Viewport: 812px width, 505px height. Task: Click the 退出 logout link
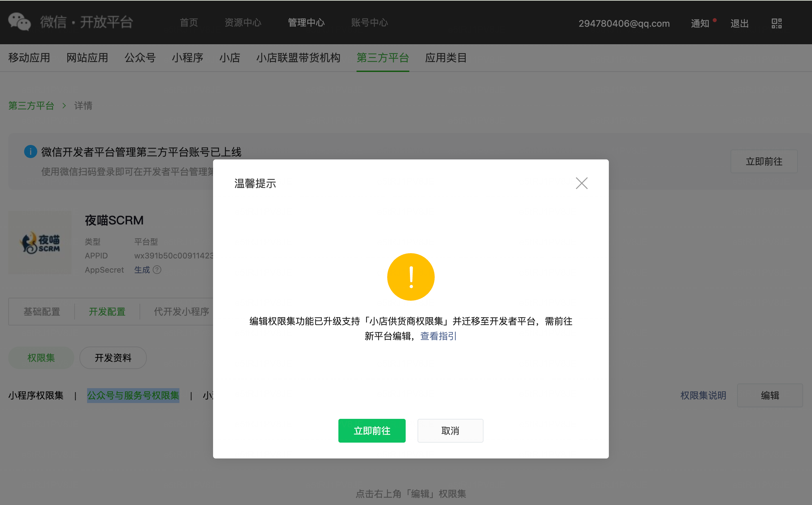(739, 23)
